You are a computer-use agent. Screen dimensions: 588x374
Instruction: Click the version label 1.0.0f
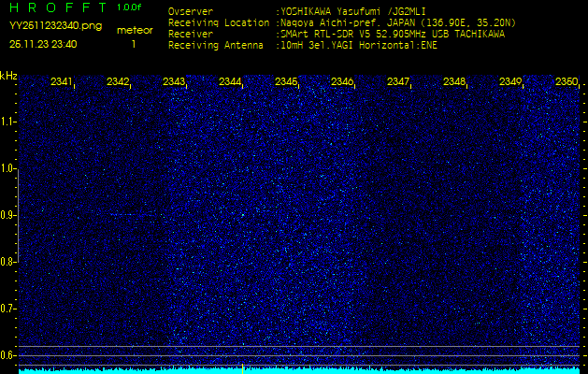[129, 7]
